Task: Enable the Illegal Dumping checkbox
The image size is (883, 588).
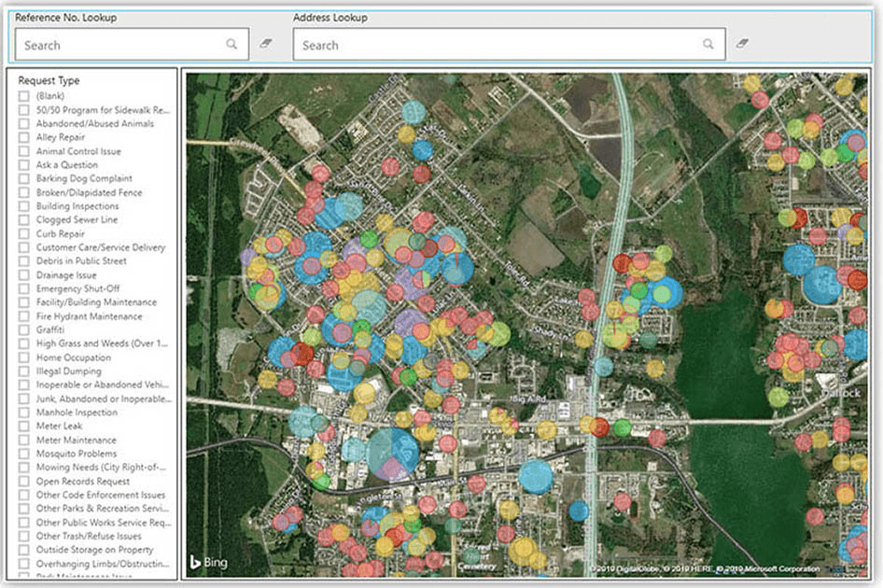Action: coord(23,371)
